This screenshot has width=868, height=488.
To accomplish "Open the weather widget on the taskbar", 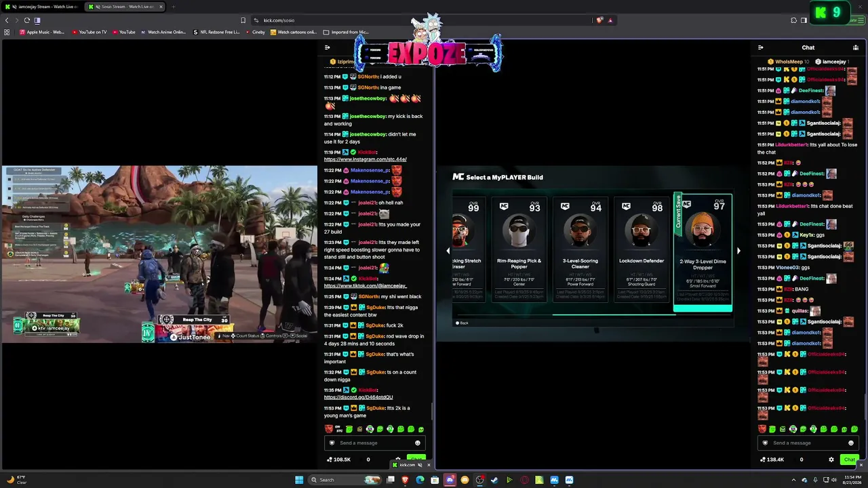I will pyautogui.click(x=16, y=480).
